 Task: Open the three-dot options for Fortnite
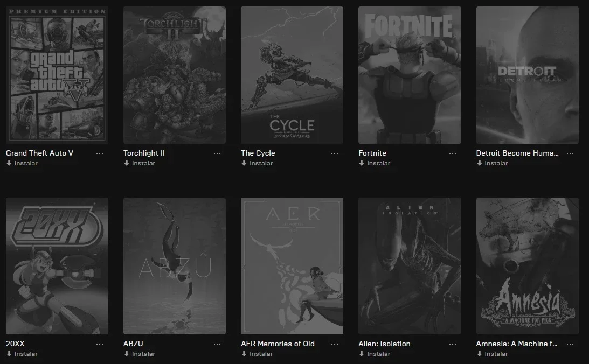pyautogui.click(x=453, y=153)
